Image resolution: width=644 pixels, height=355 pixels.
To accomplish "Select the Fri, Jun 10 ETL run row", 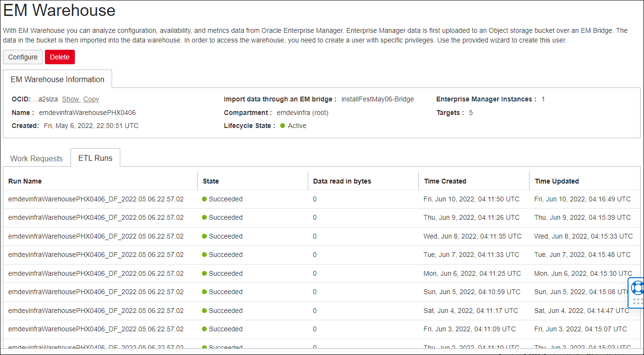I will pyautogui.click(x=97, y=199).
